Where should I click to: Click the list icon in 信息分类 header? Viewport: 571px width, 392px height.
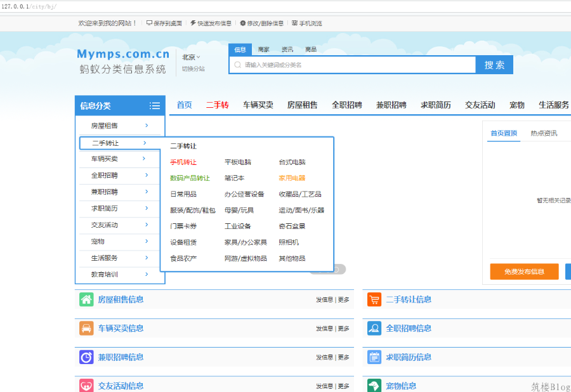[x=155, y=106]
